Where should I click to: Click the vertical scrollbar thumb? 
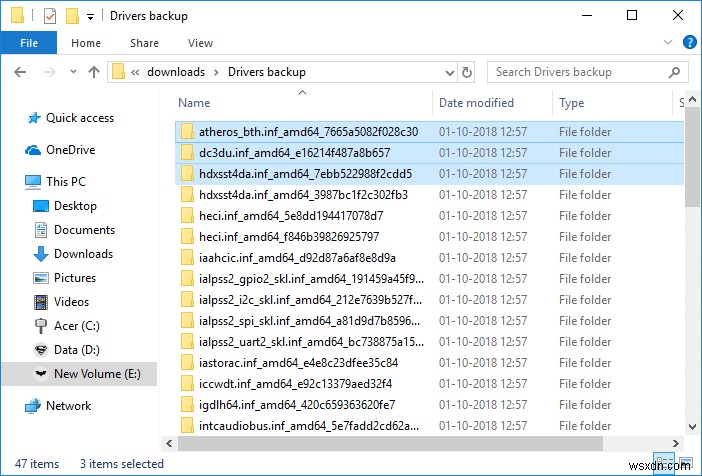click(x=693, y=157)
